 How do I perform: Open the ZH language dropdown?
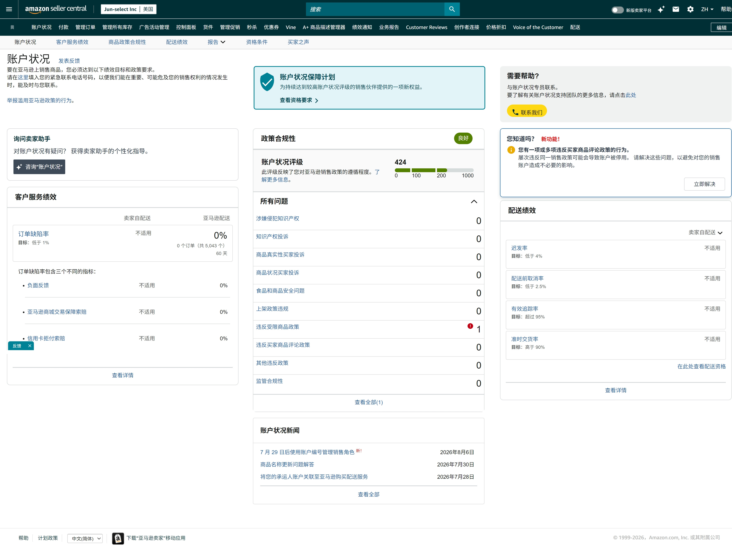(x=707, y=9)
